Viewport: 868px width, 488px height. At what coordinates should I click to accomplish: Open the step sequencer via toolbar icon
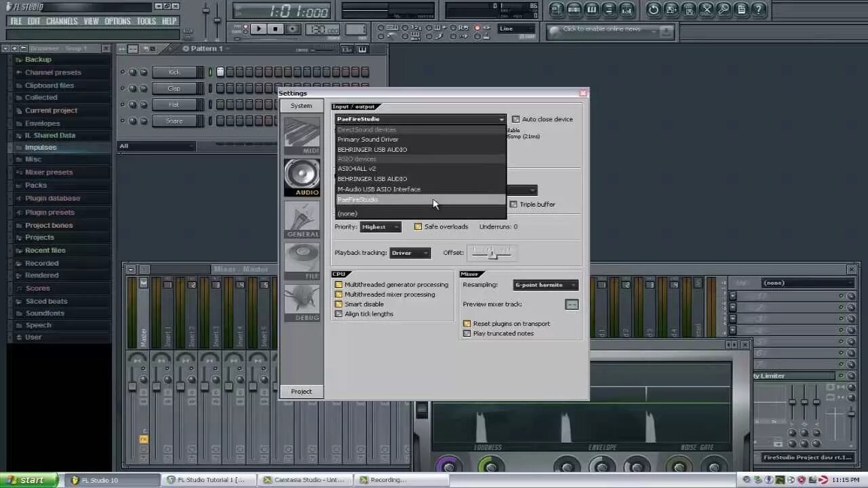[x=574, y=9]
